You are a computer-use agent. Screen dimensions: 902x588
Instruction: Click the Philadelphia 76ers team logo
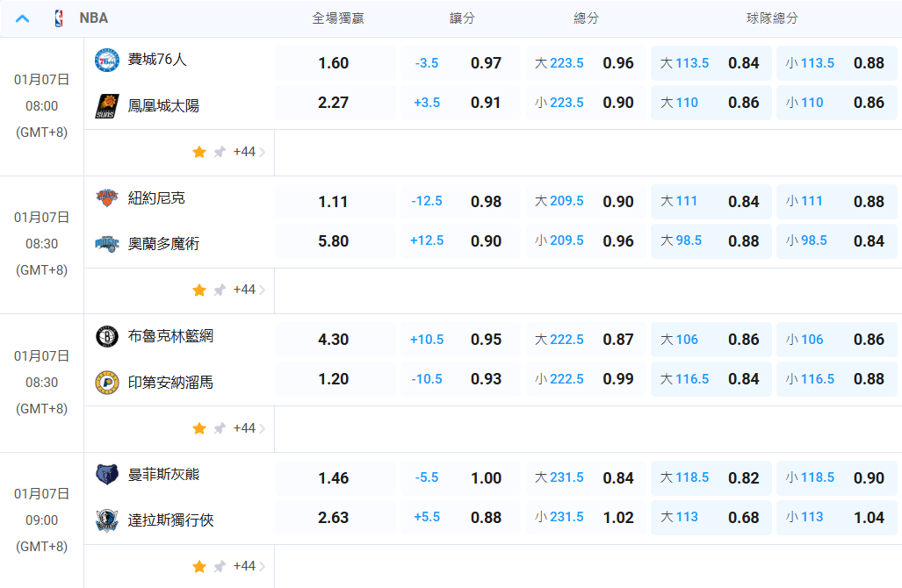click(106, 61)
